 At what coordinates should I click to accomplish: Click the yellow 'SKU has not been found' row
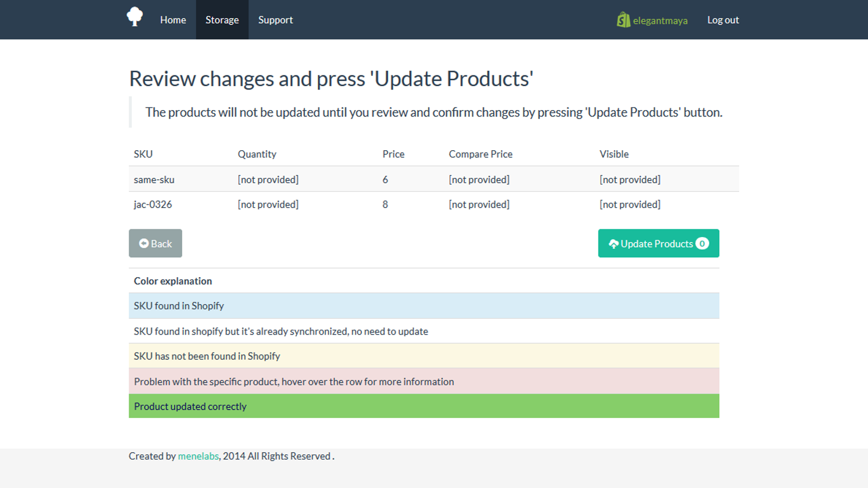click(x=424, y=356)
